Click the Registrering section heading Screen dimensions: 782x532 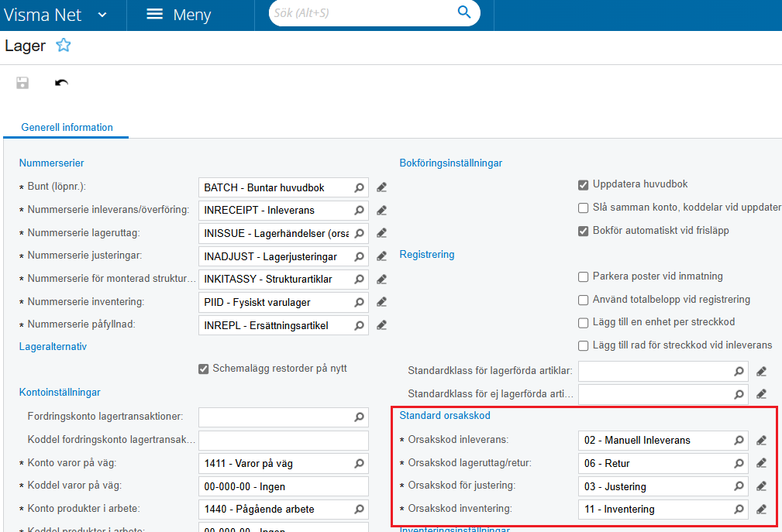coord(427,255)
